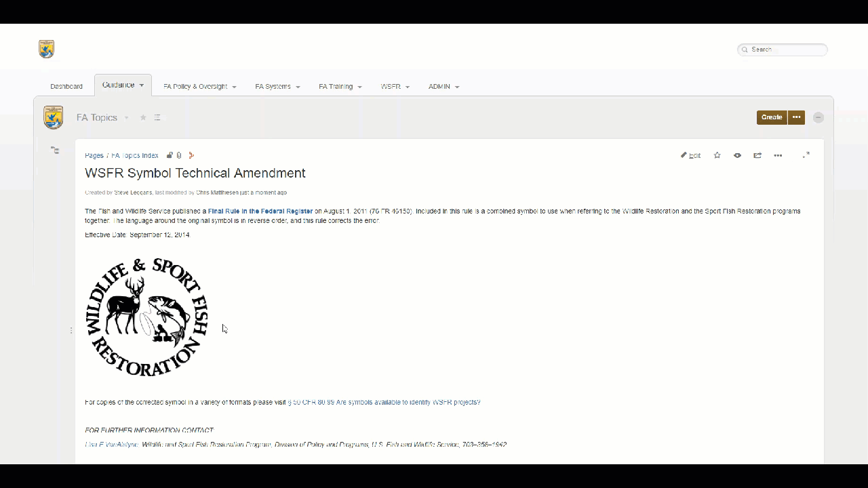The height and width of the screenshot is (488, 868).
Task: Edit this page
Action: 691,155
